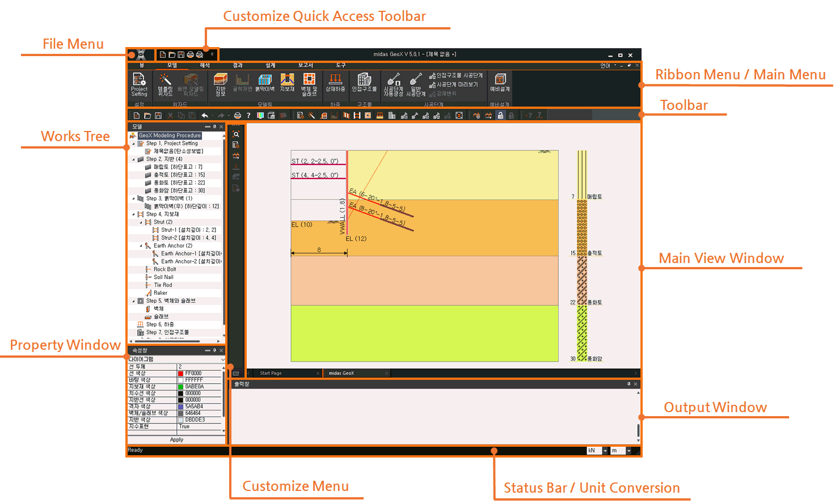The height and width of the screenshot is (504, 835).
Task: Click the 상재하중 surcharge load icon
Action: (x=335, y=83)
